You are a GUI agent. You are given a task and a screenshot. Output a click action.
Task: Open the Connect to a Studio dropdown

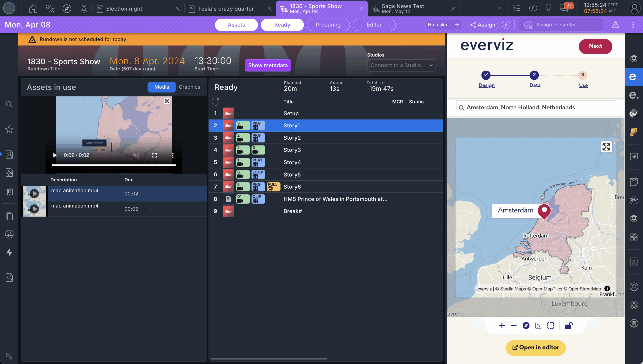click(401, 65)
